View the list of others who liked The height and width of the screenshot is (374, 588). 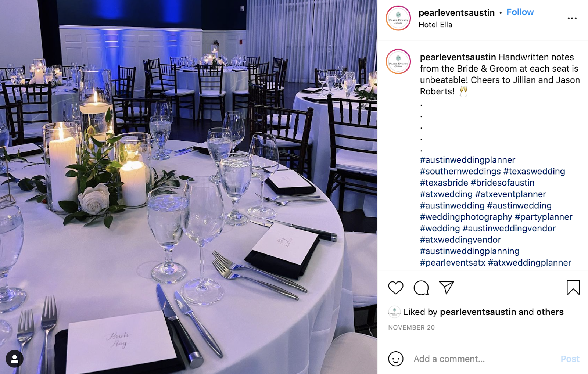click(550, 312)
